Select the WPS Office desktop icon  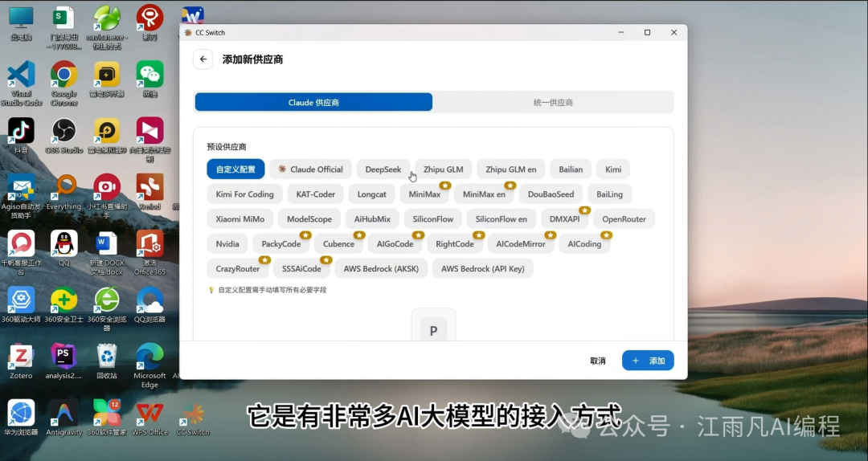pos(150,418)
